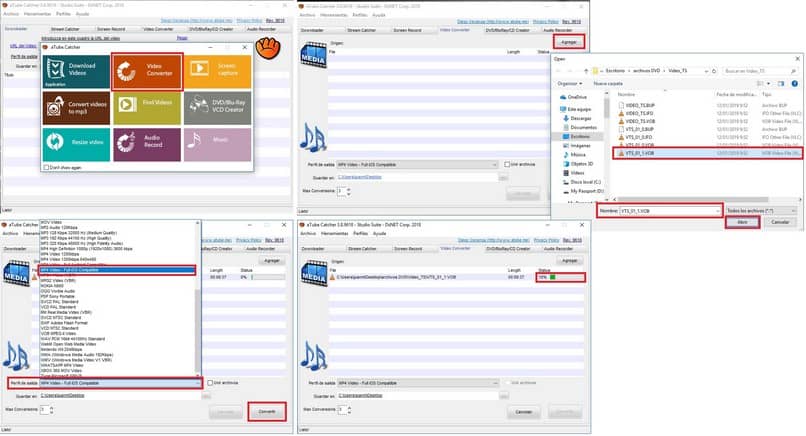Open the Video Converter tab in top-left window

(x=158, y=29)
